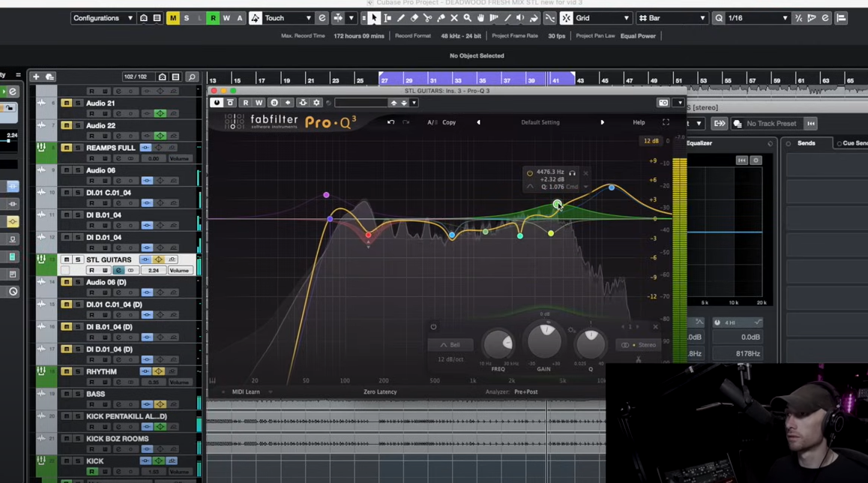Click the FREQ knob
This screenshot has width=868, height=483.
coord(498,344)
